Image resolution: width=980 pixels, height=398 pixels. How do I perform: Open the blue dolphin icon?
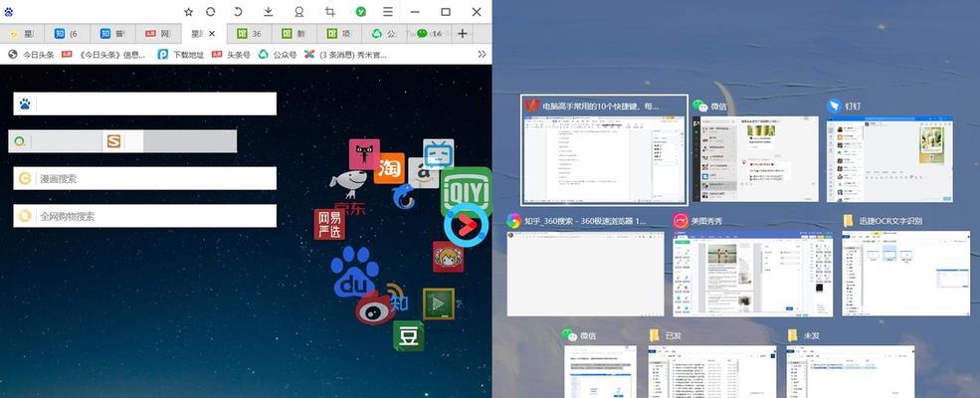click(403, 196)
